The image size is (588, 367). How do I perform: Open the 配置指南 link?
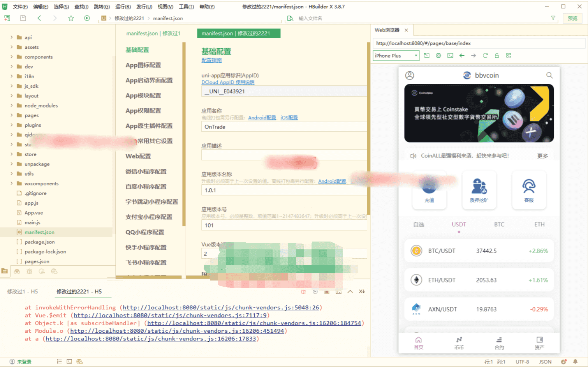[x=211, y=60]
